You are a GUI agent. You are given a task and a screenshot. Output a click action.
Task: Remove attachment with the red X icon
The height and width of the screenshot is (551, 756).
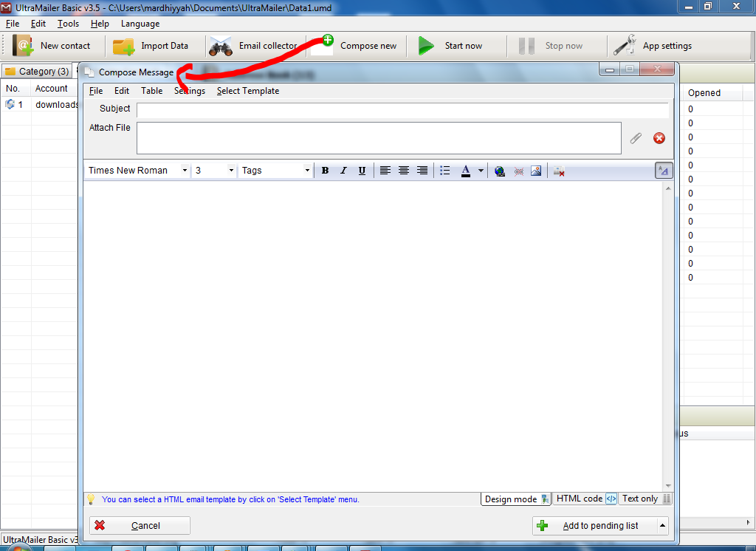(659, 138)
